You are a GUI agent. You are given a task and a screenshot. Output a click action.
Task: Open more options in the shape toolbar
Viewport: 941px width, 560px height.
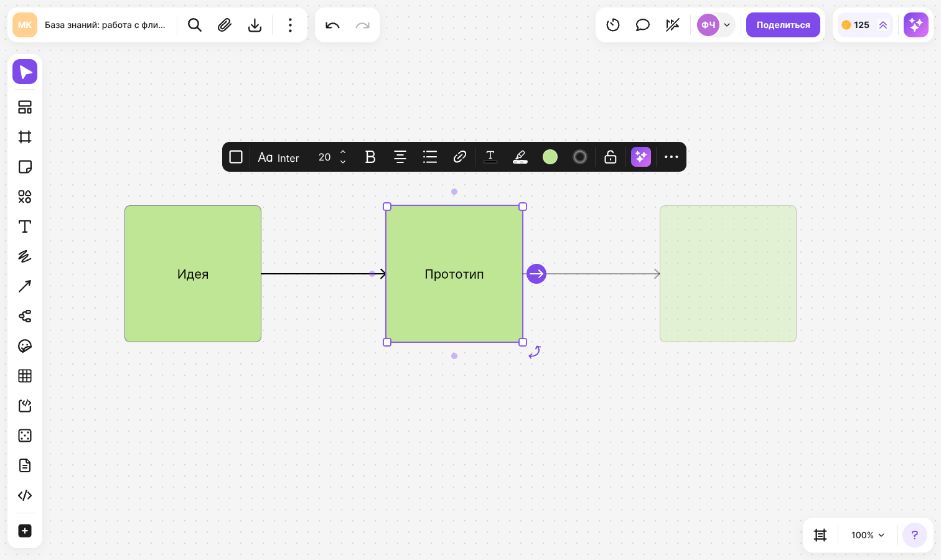[672, 157]
